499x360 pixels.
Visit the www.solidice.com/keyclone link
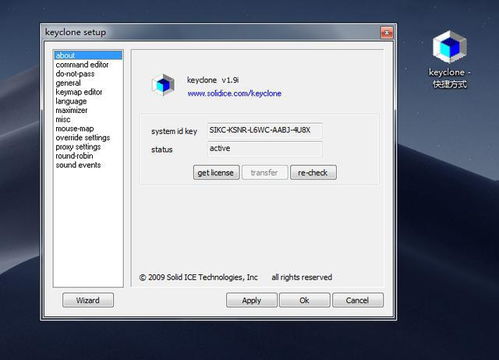[x=234, y=94]
